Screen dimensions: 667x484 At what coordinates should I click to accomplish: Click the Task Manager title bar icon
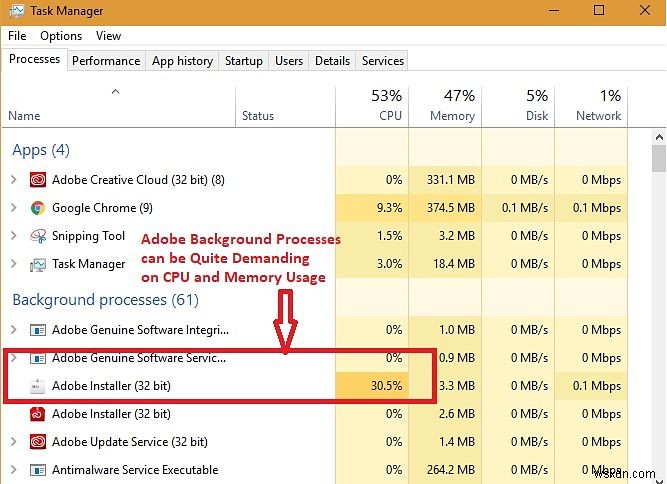16,11
